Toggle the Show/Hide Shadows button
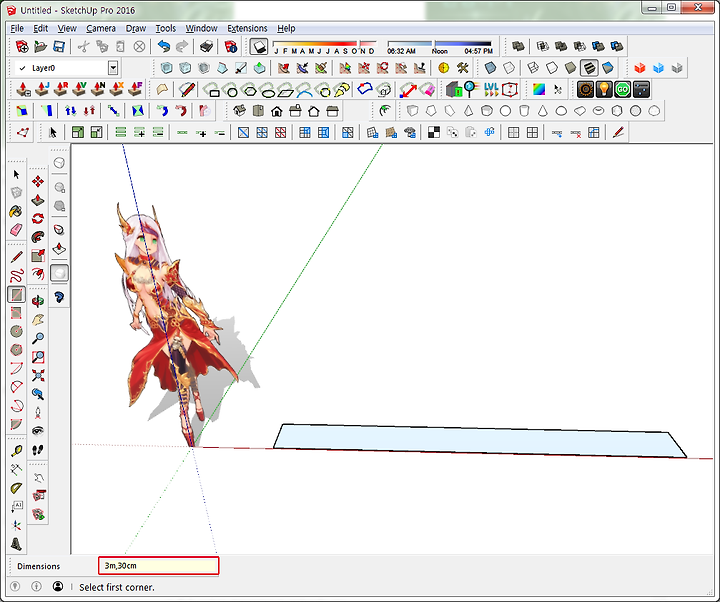720x602 pixels. tap(259, 46)
